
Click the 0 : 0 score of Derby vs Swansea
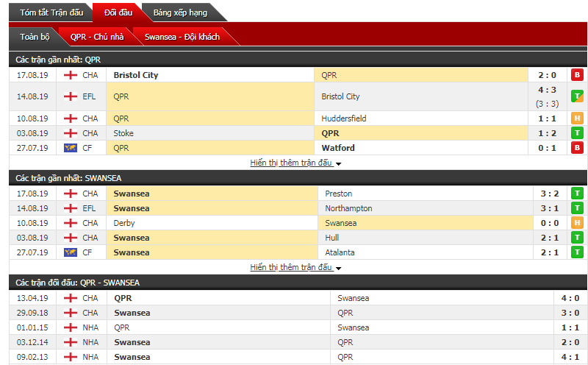(x=550, y=223)
